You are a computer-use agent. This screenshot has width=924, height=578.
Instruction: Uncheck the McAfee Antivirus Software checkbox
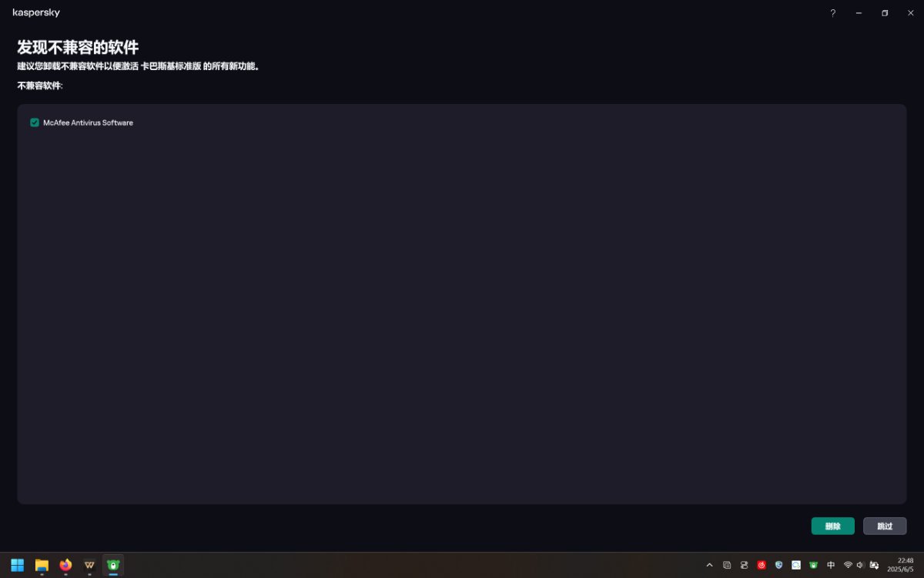pyautogui.click(x=35, y=123)
